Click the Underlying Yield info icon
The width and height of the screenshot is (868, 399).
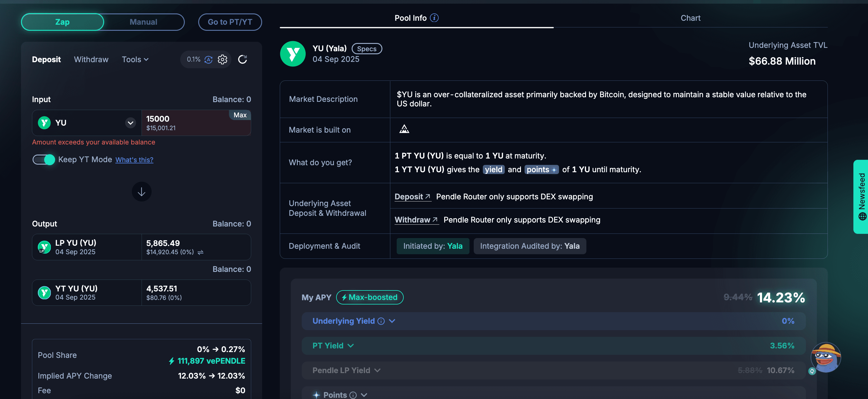click(381, 321)
